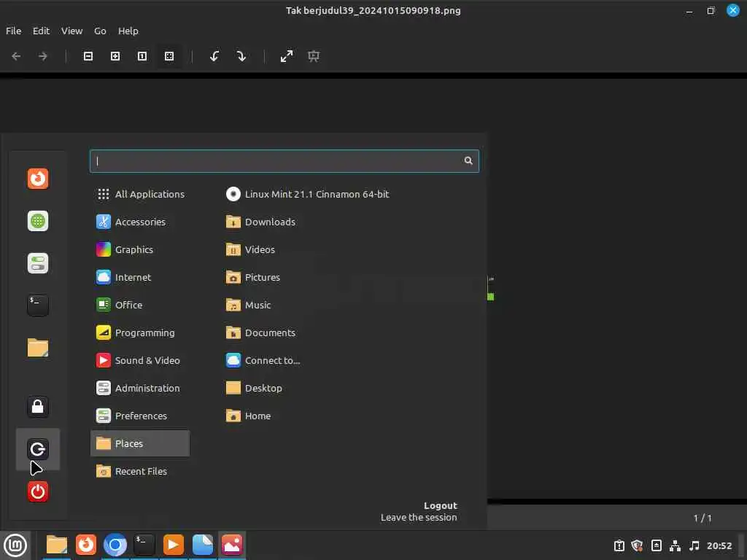Click the Linux Mint menu button
The width and height of the screenshot is (747, 560).
tap(15, 545)
